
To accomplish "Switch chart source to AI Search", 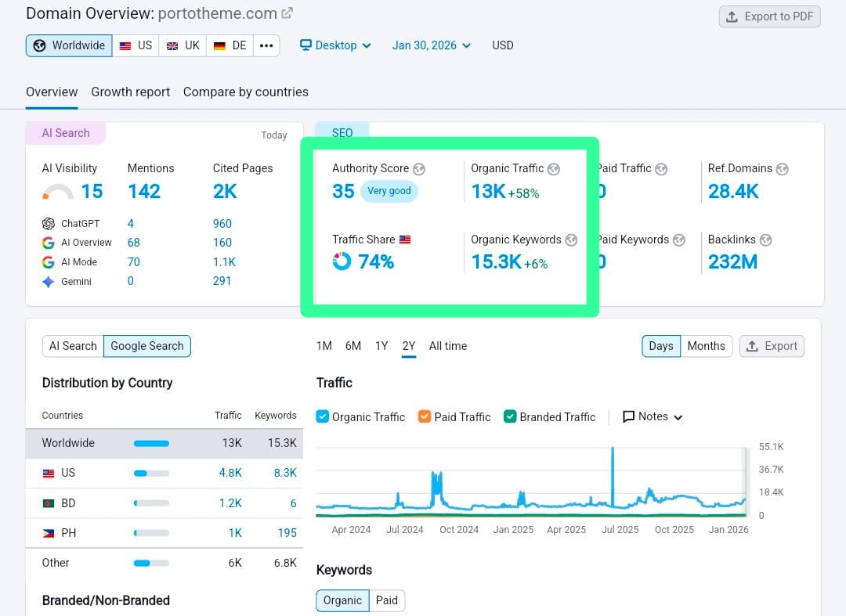I will pyautogui.click(x=73, y=346).
